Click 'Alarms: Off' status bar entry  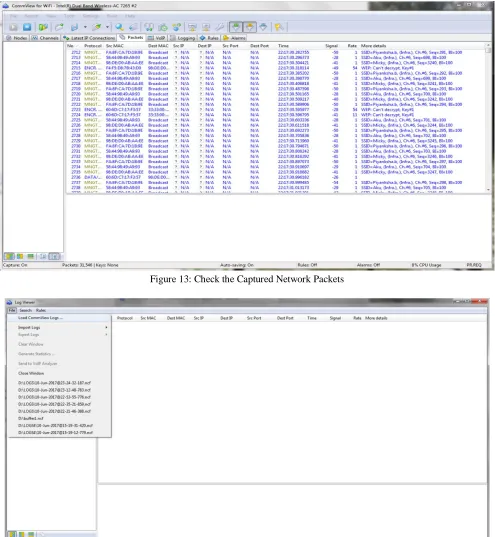(x=368, y=265)
